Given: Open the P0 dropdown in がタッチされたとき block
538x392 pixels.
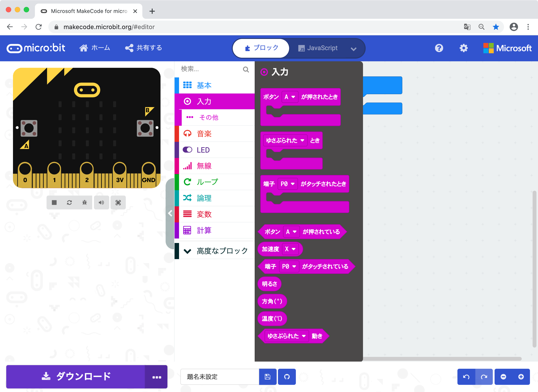Looking at the screenshot, I should (287, 184).
